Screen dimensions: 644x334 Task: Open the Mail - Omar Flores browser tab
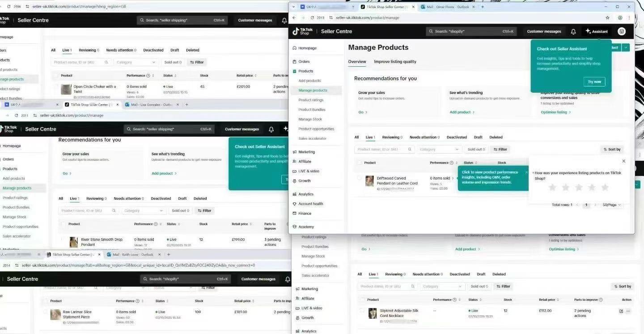[446, 7]
